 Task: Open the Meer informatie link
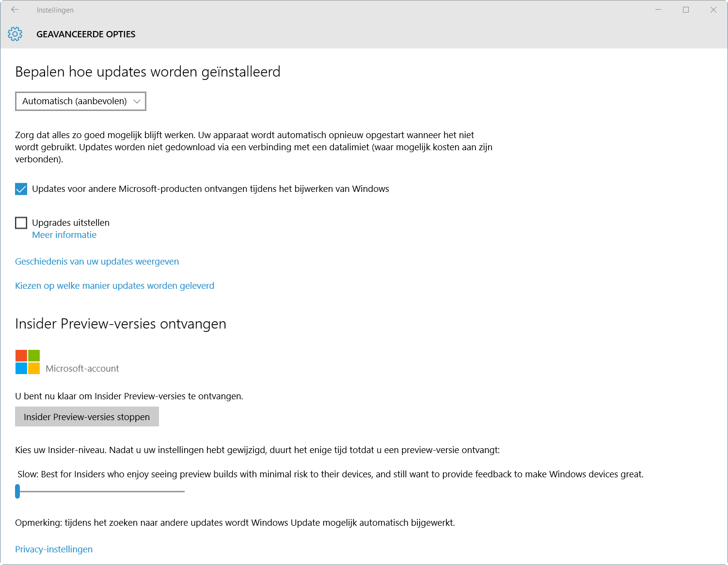pos(64,235)
